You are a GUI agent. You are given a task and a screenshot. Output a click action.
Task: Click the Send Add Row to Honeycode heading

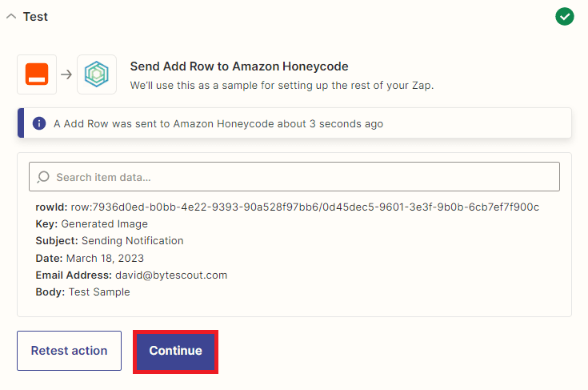point(239,66)
